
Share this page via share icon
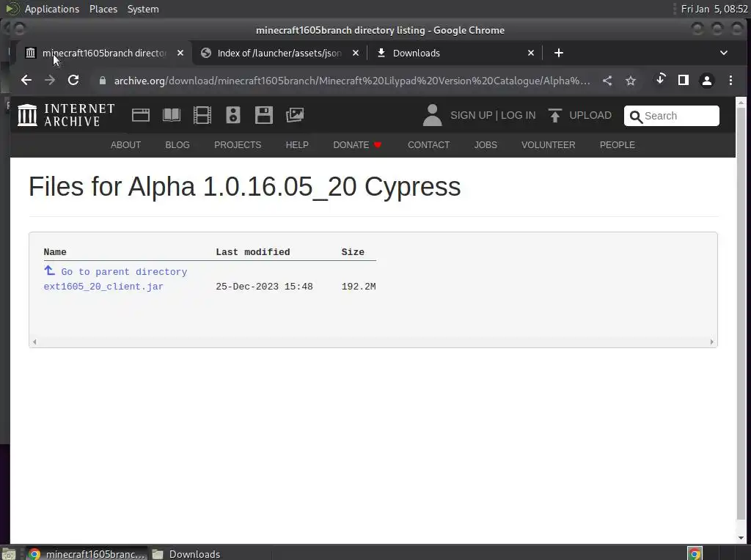[x=607, y=81]
